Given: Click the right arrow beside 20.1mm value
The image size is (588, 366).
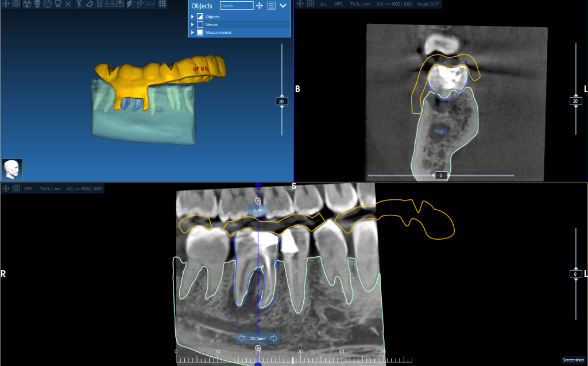Looking at the screenshot, I should (x=274, y=338).
